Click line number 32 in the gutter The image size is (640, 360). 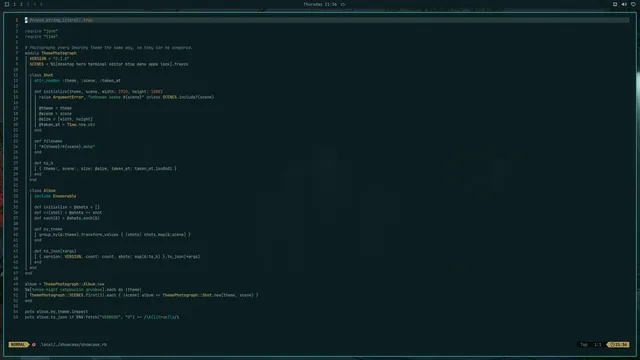[16, 191]
